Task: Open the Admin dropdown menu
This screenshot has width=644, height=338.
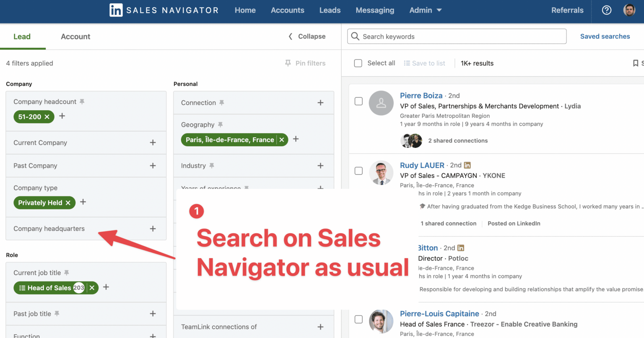Action: (x=425, y=10)
